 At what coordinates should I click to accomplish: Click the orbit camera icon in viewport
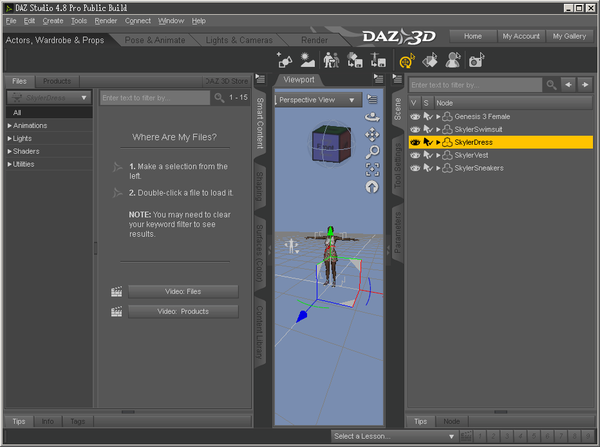[372, 117]
